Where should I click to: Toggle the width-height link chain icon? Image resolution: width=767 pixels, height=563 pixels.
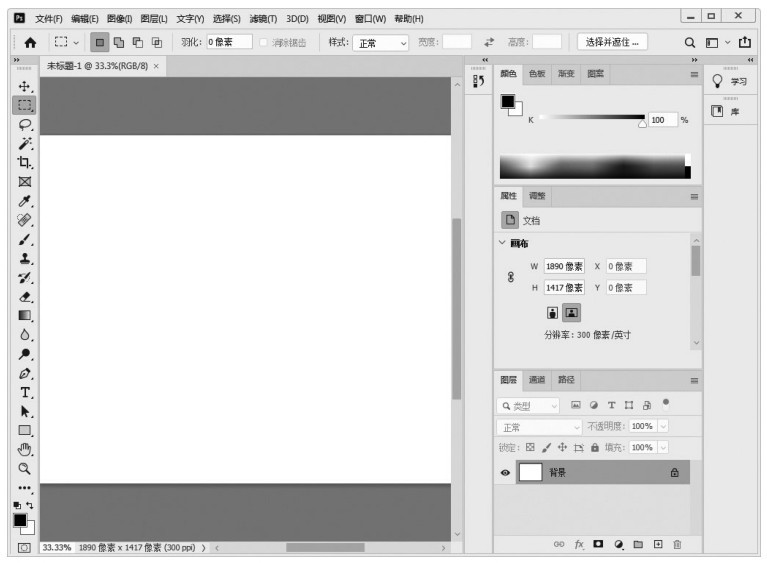coord(512,277)
